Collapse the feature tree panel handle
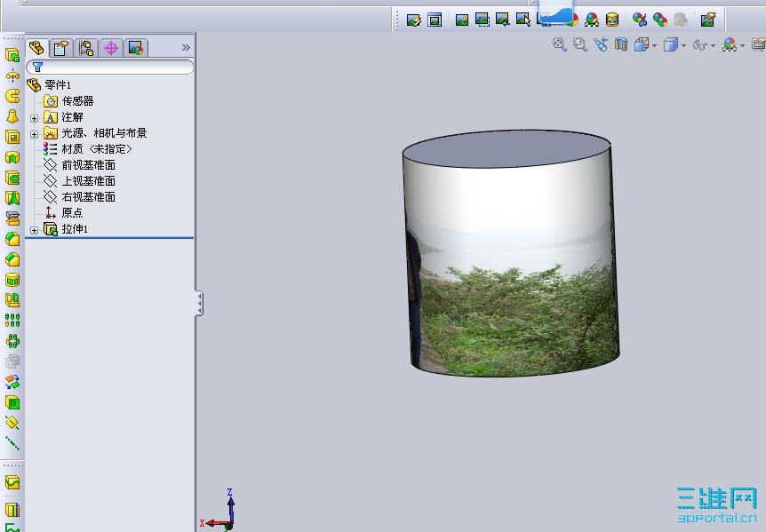Screen dimensions: 766x532 click(x=199, y=304)
